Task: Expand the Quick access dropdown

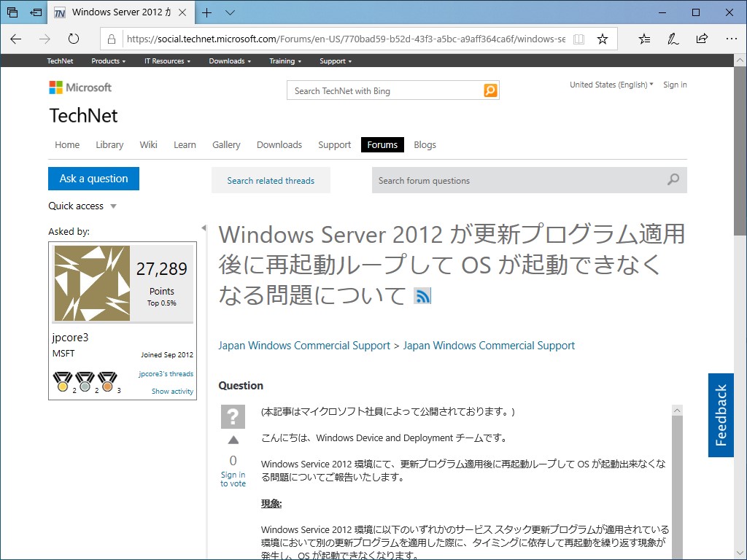Action: coord(82,206)
